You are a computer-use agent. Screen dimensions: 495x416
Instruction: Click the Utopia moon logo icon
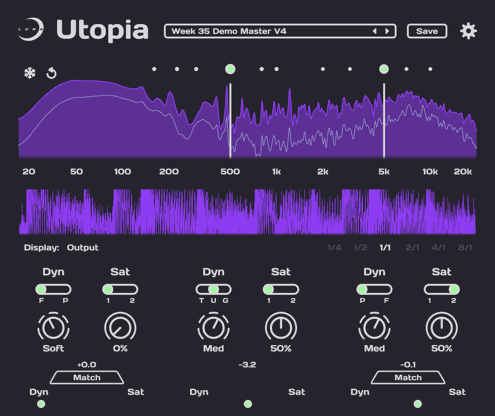31,30
